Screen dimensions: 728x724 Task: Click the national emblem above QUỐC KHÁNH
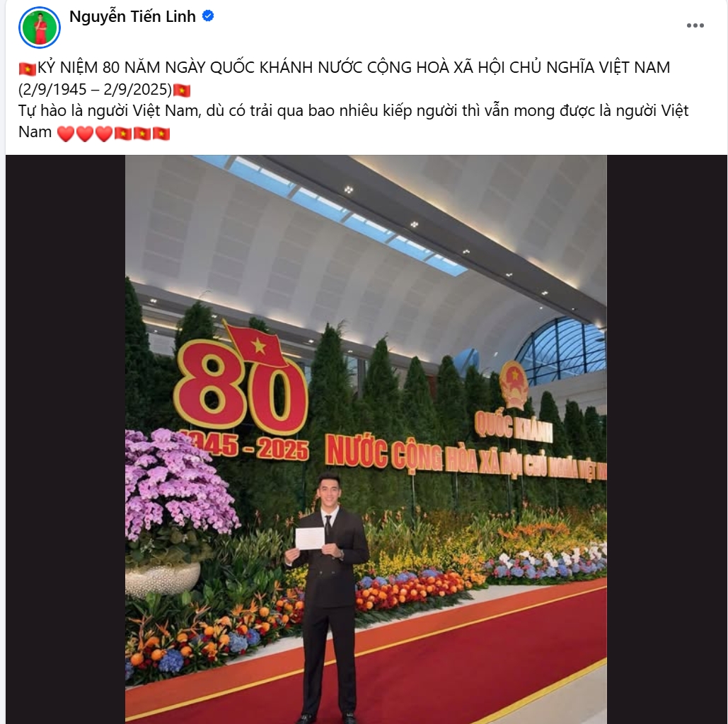click(514, 385)
